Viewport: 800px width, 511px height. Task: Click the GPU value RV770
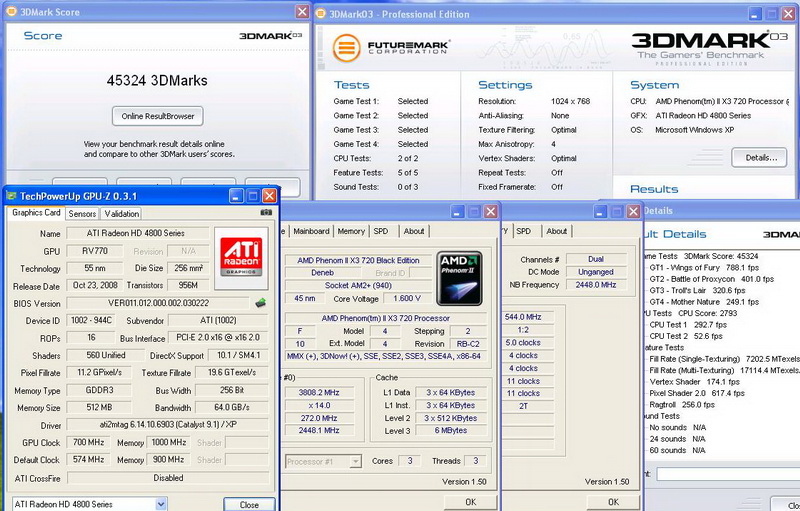(95, 251)
